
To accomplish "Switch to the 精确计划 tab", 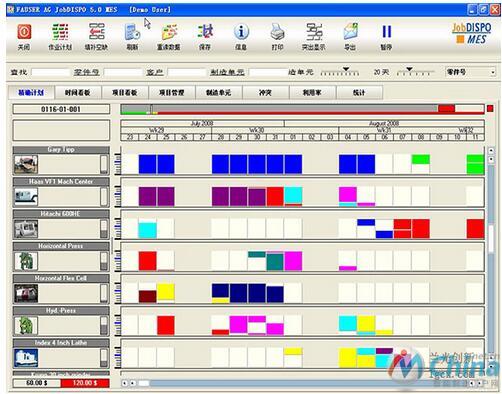I will click(31, 92).
